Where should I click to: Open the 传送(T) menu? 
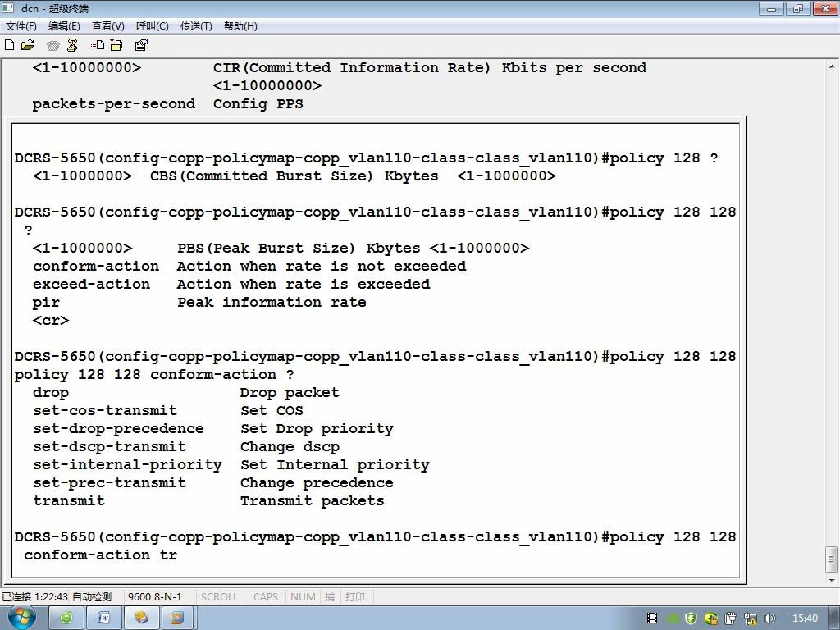pos(196,25)
